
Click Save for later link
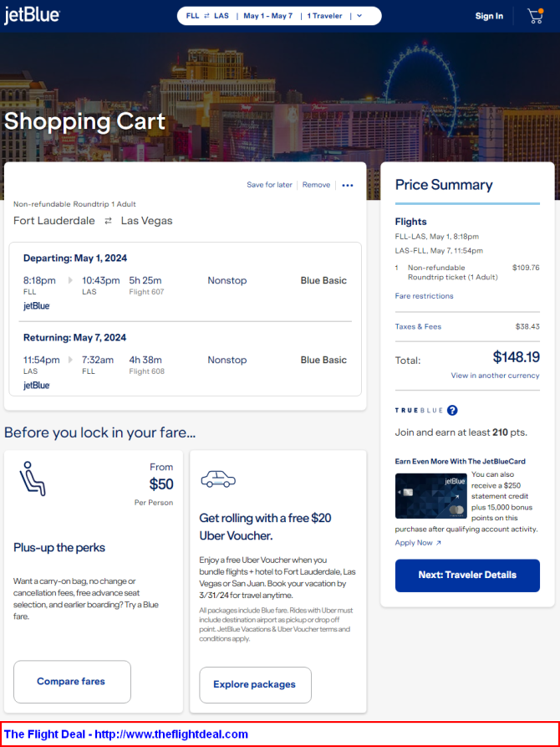(x=269, y=185)
